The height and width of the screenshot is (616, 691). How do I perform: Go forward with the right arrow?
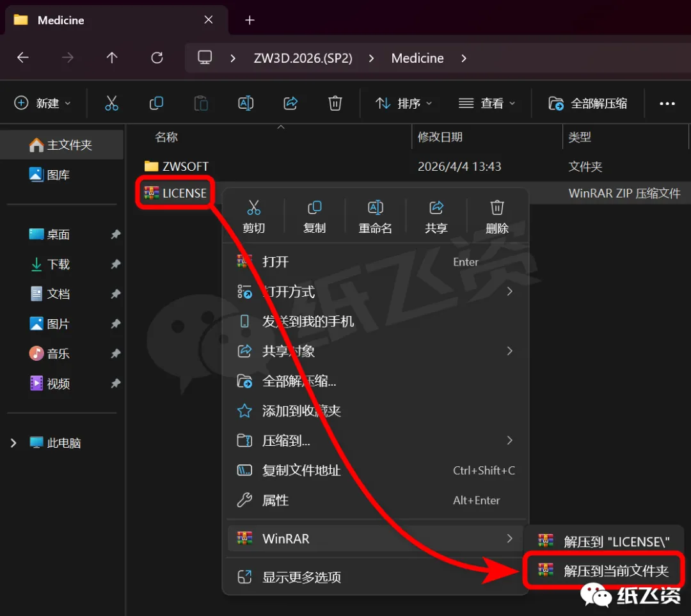67,58
